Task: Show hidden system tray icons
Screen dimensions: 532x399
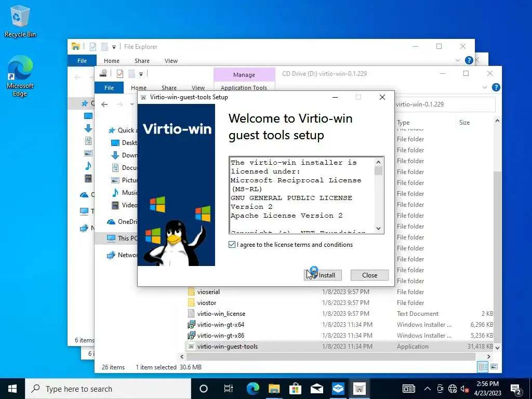Action: tap(428, 389)
